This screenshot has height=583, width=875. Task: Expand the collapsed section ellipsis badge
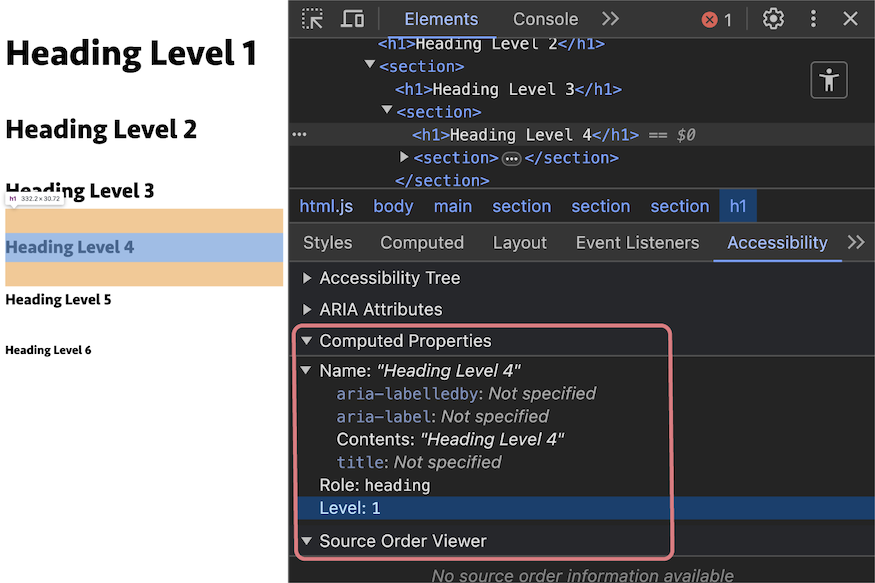tap(511, 159)
